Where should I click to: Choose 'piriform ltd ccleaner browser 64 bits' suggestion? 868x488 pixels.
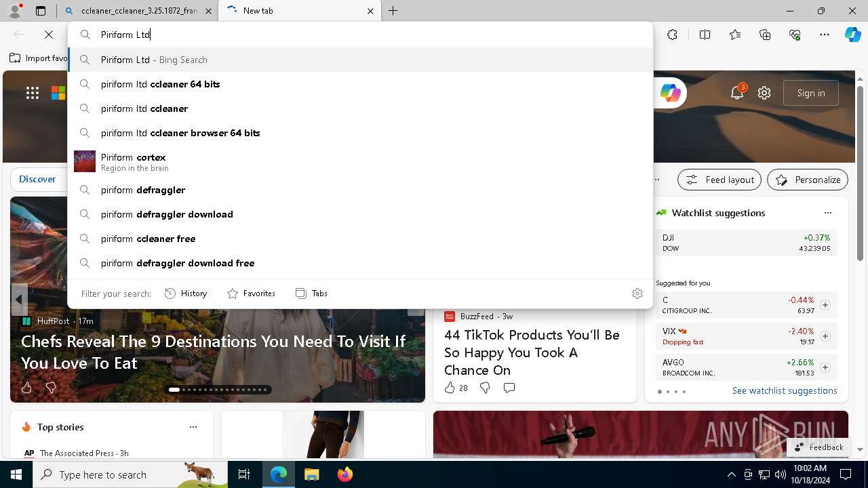tap(360, 133)
